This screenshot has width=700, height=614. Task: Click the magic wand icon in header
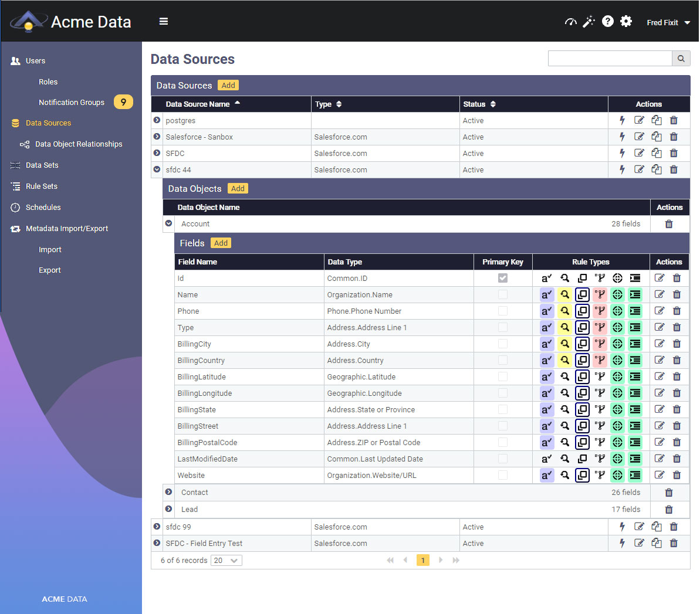589,22
